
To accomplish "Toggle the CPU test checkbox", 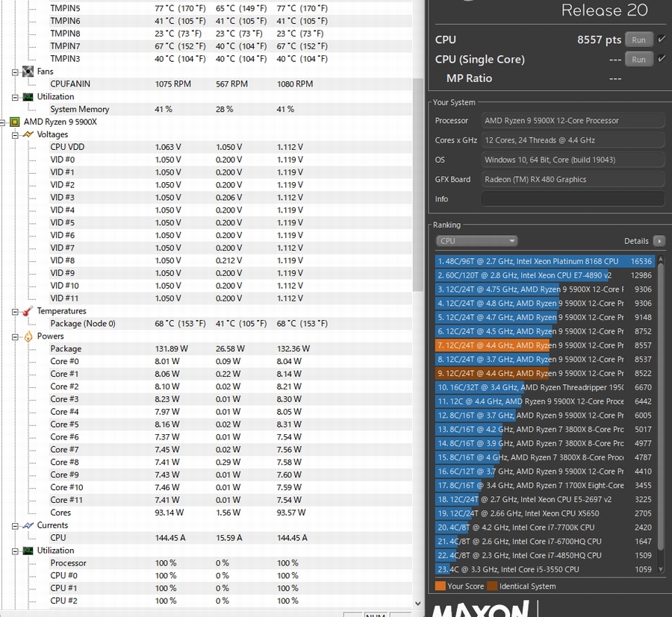I will tap(662, 39).
